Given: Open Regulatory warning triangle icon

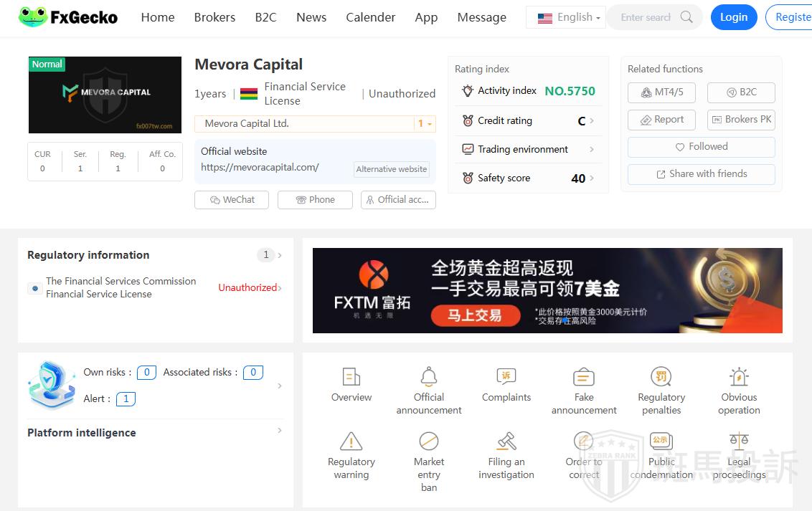Looking at the screenshot, I should tap(351, 441).
